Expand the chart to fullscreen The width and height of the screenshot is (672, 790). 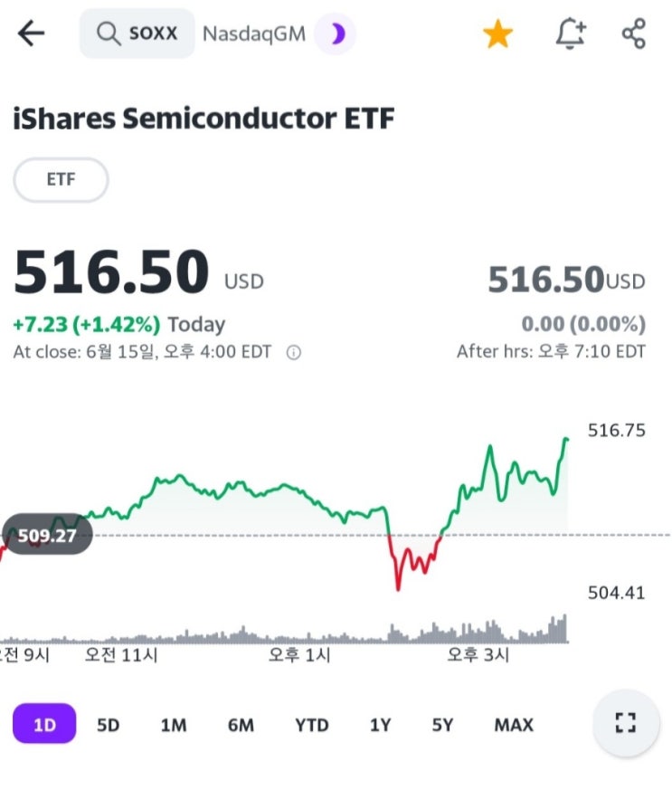625,723
